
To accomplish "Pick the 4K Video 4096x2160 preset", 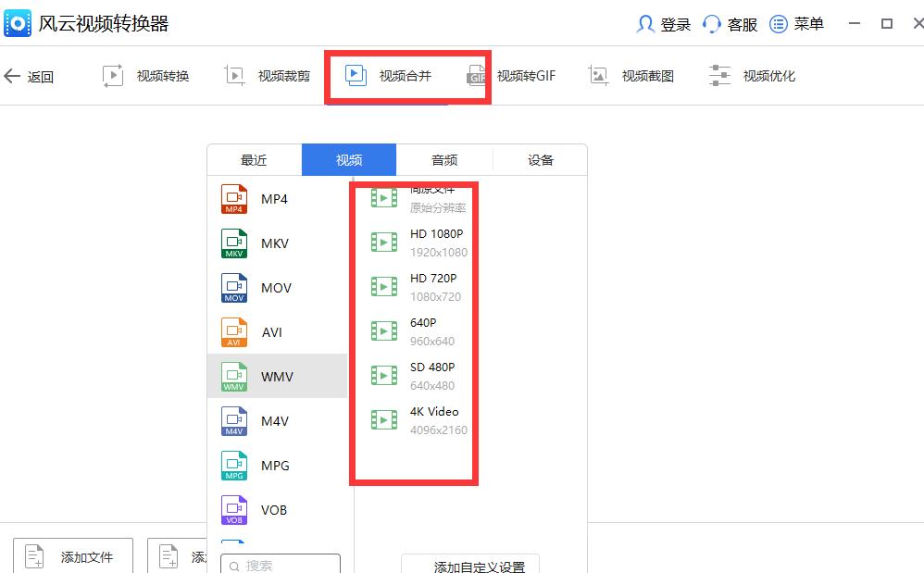I will click(x=426, y=419).
